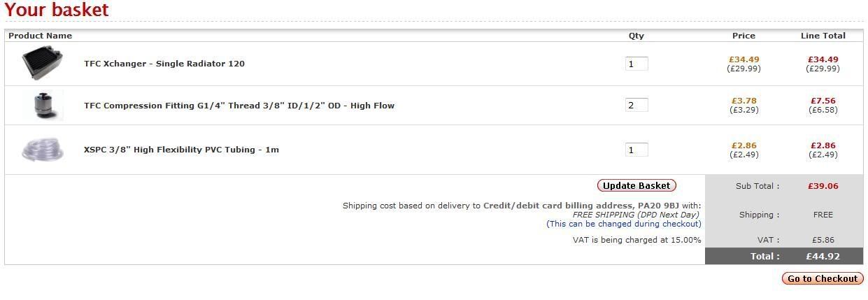Image resolution: width=868 pixels, height=300 pixels.
Task: Go to Checkout
Action: (x=823, y=278)
